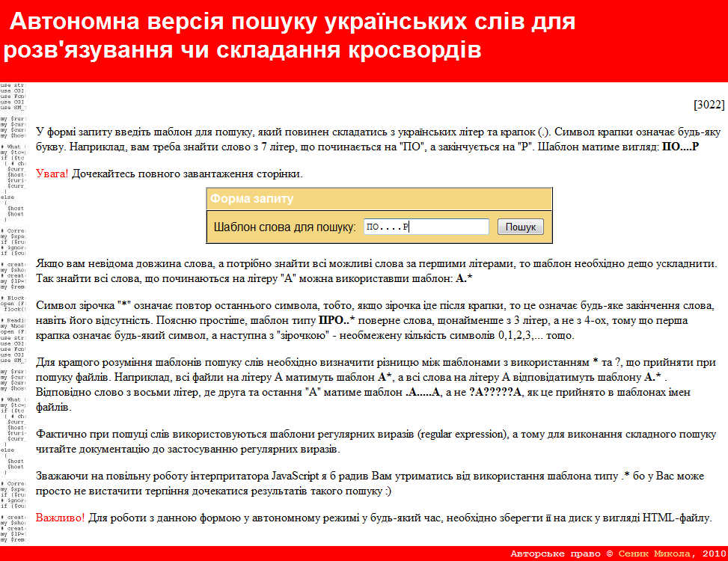Click the Форма запиту form header

[379, 199]
